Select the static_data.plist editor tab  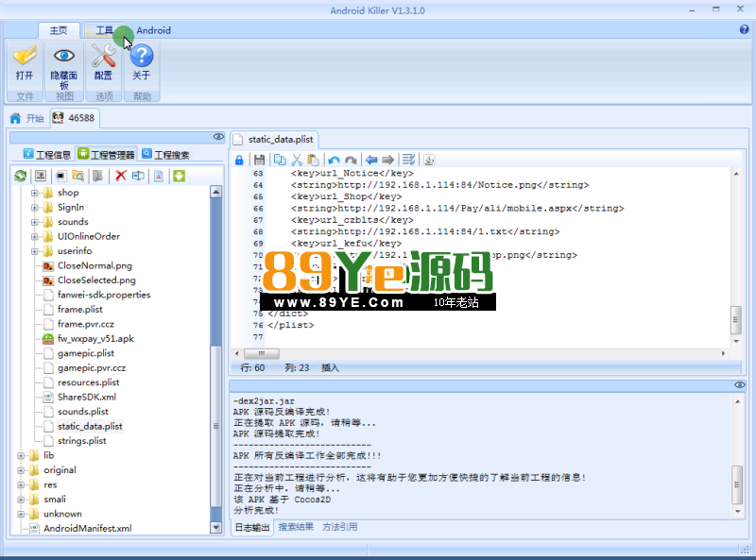[x=274, y=140]
